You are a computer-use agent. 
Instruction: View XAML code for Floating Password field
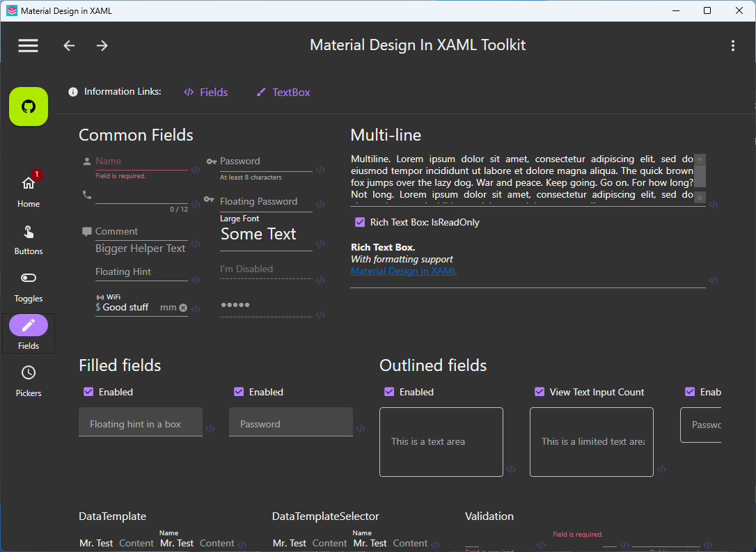pos(320,205)
